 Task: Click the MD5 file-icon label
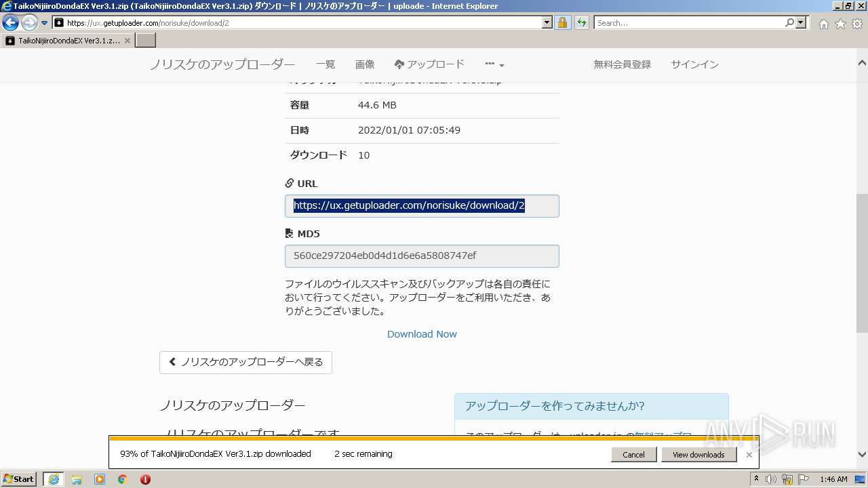coord(302,234)
